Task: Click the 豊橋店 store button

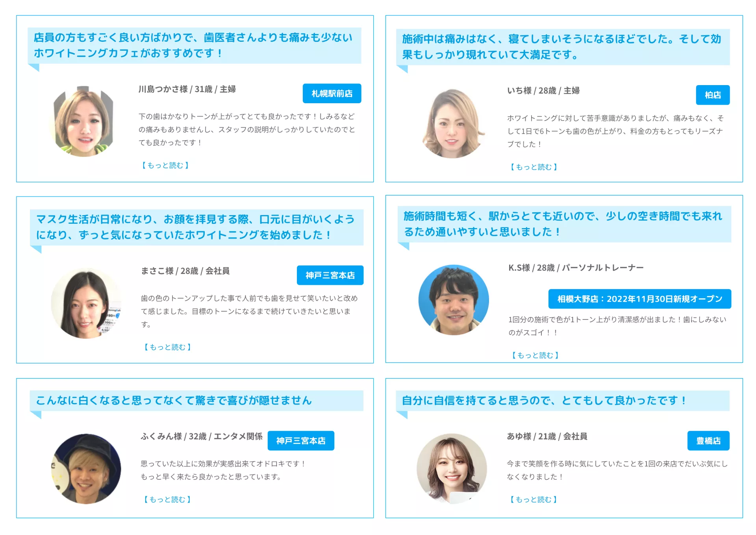Action: (x=708, y=440)
